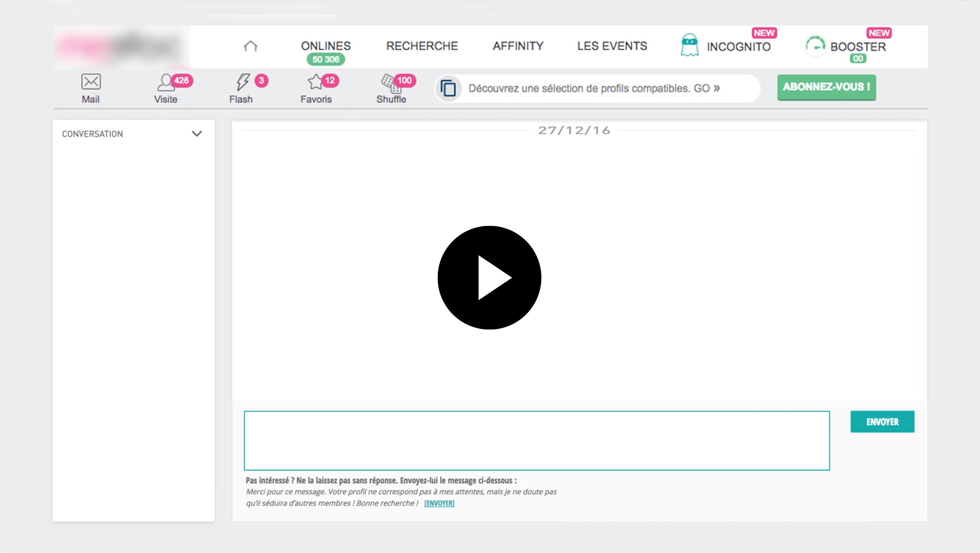The width and height of the screenshot is (980, 553).
Task: Click the Découvrez compatible profiles GO banner
Action: [x=594, y=88]
